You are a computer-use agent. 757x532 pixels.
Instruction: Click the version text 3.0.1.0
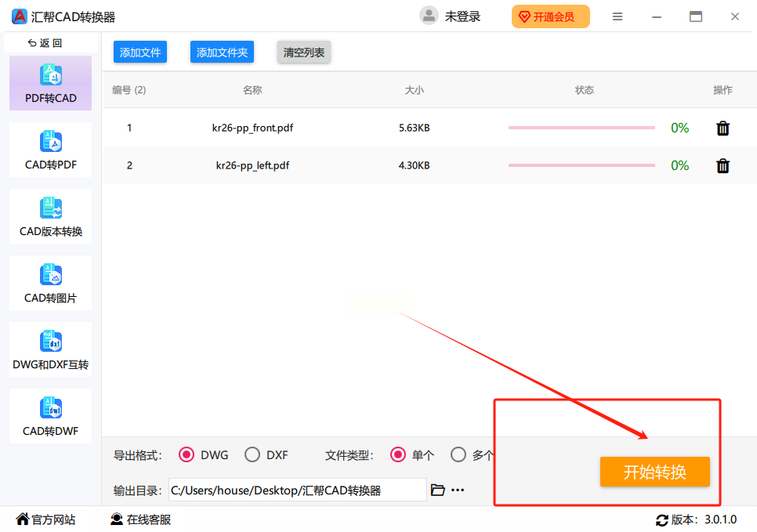(x=721, y=519)
